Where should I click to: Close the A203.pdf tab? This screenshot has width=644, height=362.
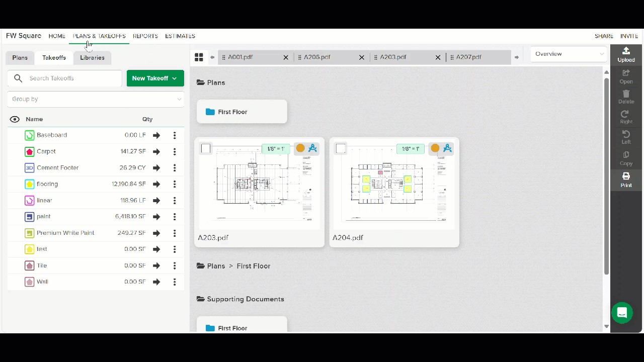pos(438,57)
